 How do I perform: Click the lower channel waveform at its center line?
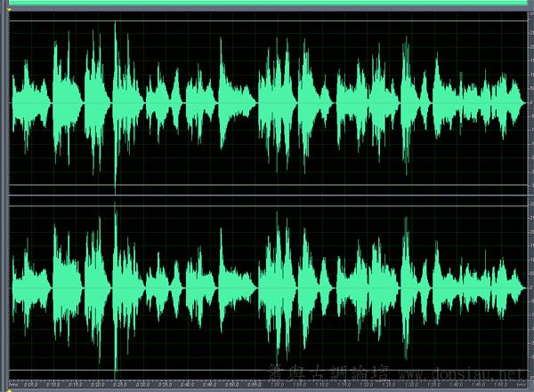point(267,286)
